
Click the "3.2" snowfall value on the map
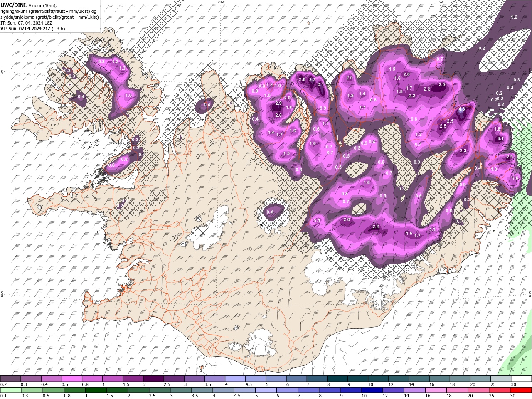313,80
